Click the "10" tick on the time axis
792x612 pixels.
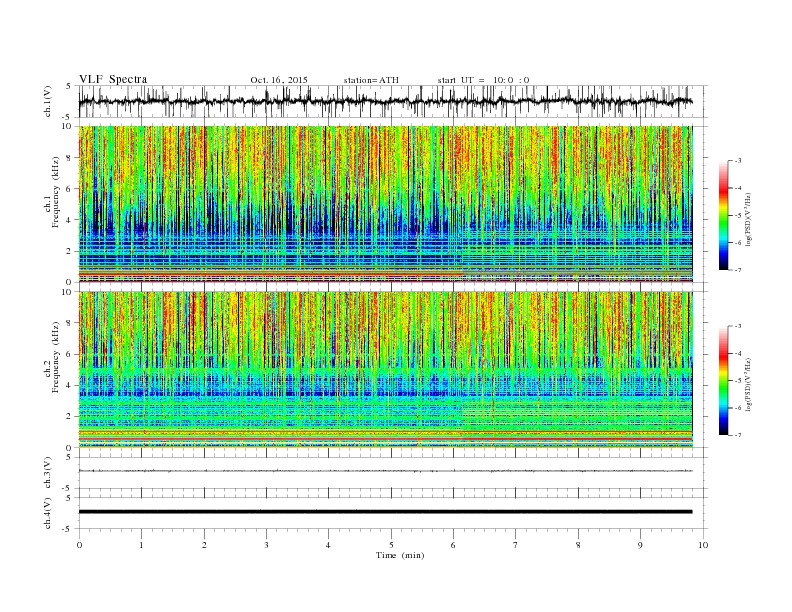pyautogui.click(x=703, y=545)
